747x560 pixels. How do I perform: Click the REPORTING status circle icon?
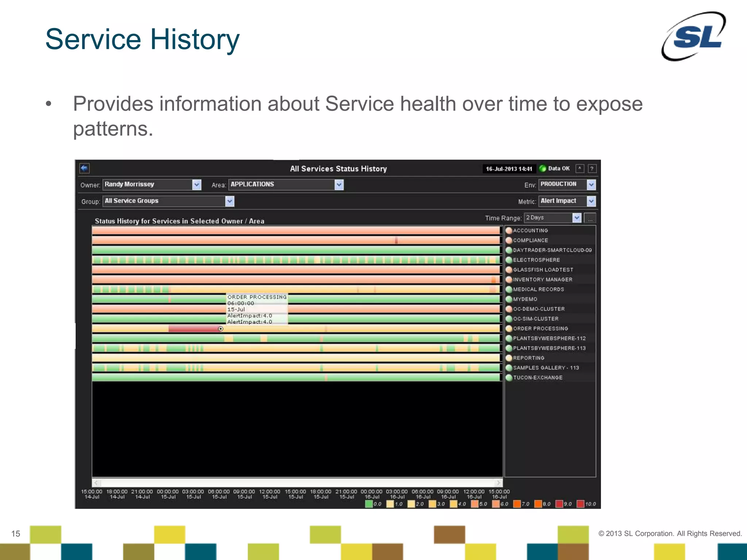509,358
